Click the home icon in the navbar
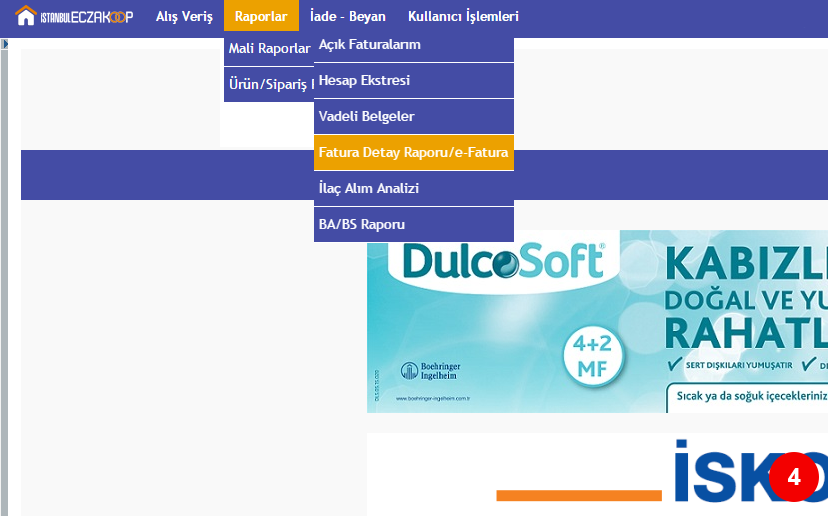 [x=25, y=16]
